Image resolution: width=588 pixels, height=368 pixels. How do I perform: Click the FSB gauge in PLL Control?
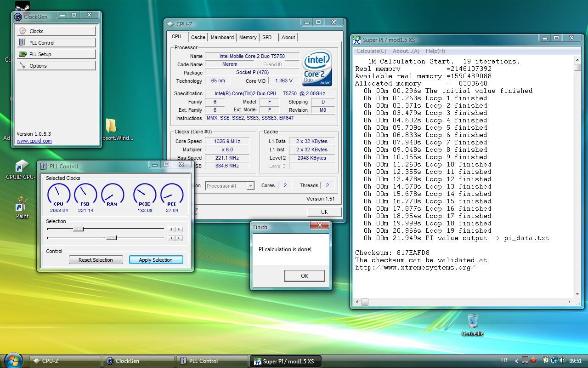coord(85,195)
